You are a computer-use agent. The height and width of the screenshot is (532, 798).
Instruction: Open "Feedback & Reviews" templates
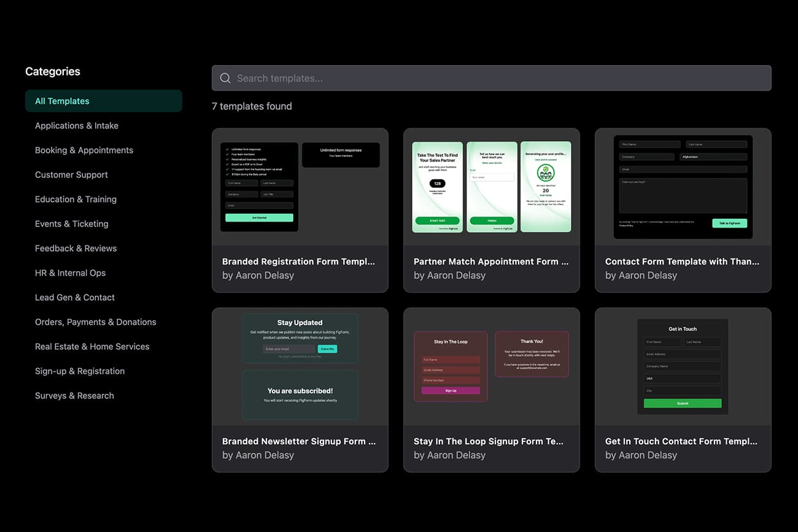coord(76,248)
